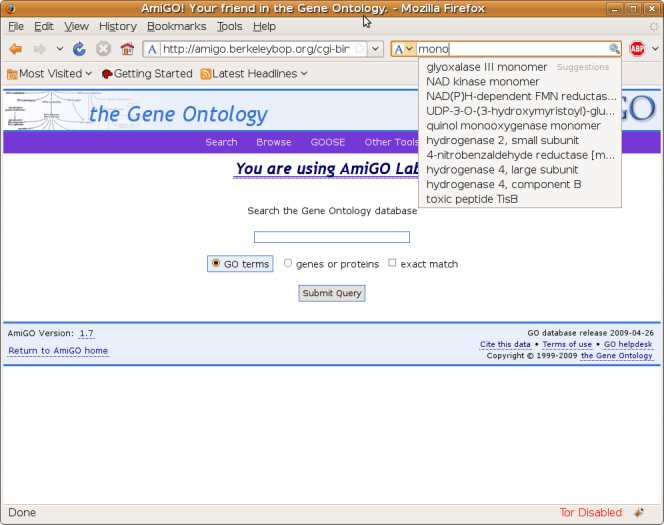664x525 pixels.
Task: Go back with the orange Back arrow
Action: (16, 49)
